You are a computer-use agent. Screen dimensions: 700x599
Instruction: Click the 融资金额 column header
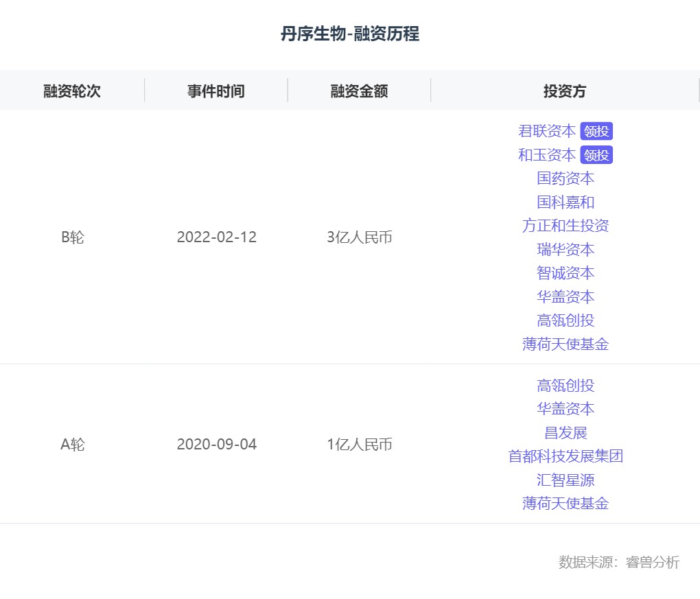[x=360, y=91]
